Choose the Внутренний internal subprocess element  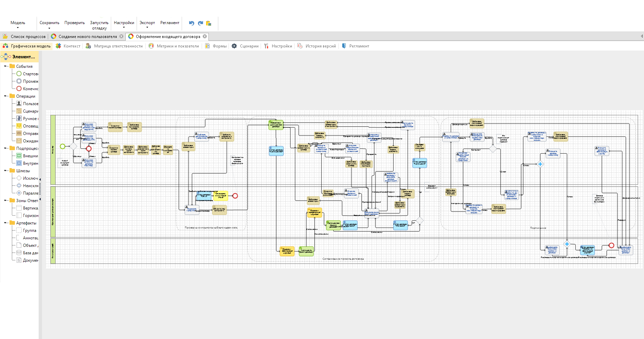click(x=27, y=163)
